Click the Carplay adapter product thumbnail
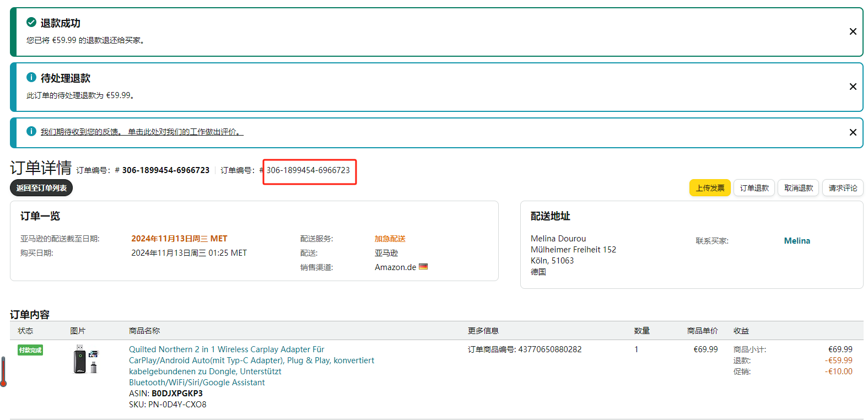Image resolution: width=868 pixels, height=420 pixels. pos(85,359)
